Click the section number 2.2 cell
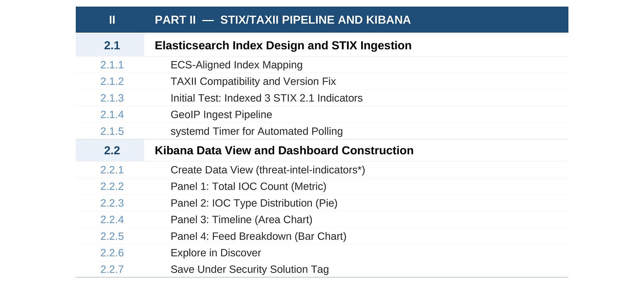Viewport: 644px width, 284px height. click(110, 151)
